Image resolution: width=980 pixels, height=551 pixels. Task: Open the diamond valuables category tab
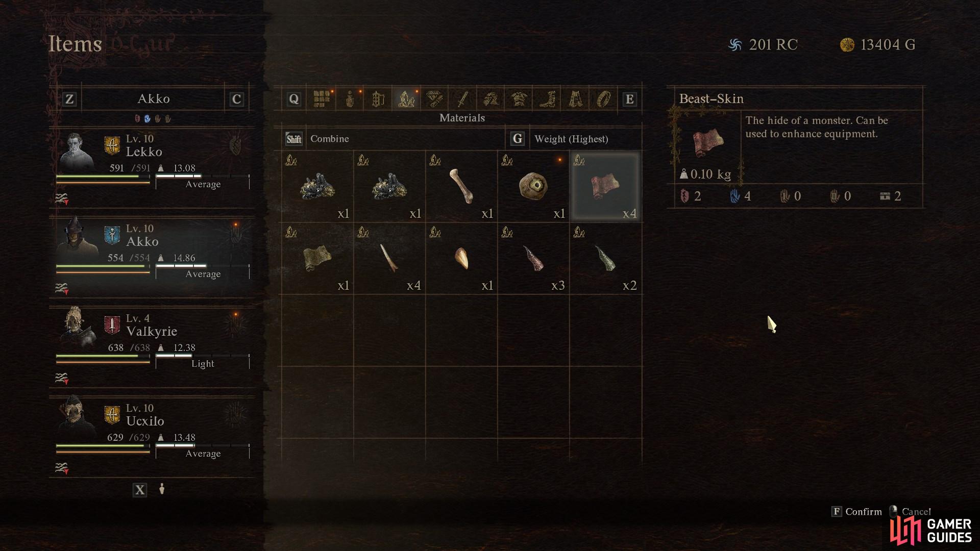(434, 99)
